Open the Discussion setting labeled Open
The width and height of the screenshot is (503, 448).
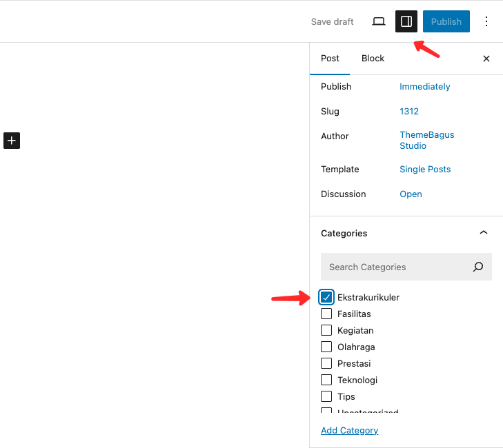point(411,194)
